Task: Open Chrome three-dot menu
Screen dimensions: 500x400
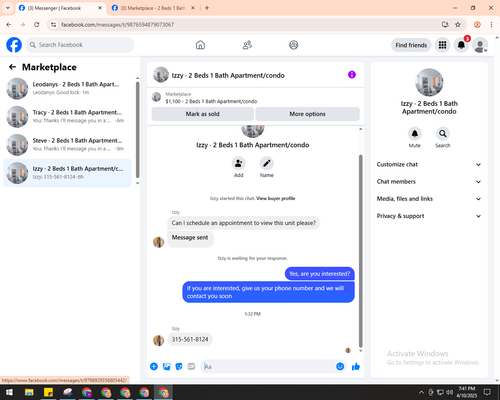Action: pyautogui.click(x=491, y=25)
